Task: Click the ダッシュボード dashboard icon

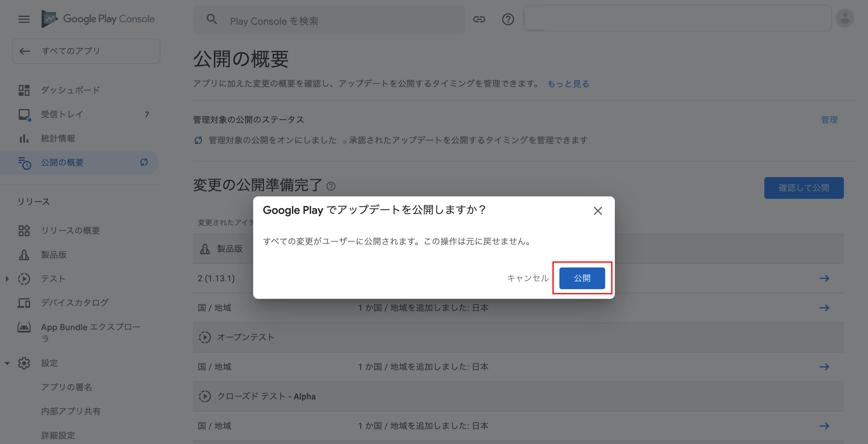Action: (x=24, y=90)
